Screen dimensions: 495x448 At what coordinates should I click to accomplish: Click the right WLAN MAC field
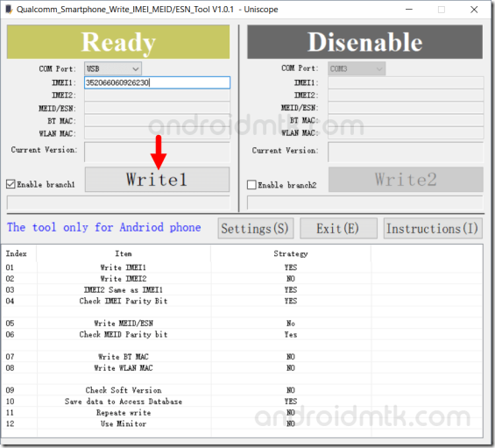point(406,133)
